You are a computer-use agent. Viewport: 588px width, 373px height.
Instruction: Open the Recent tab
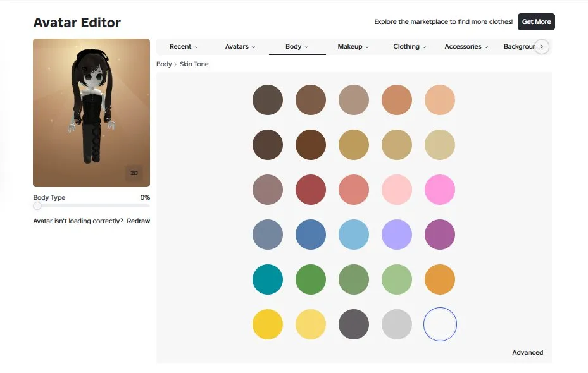pyautogui.click(x=184, y=46)
